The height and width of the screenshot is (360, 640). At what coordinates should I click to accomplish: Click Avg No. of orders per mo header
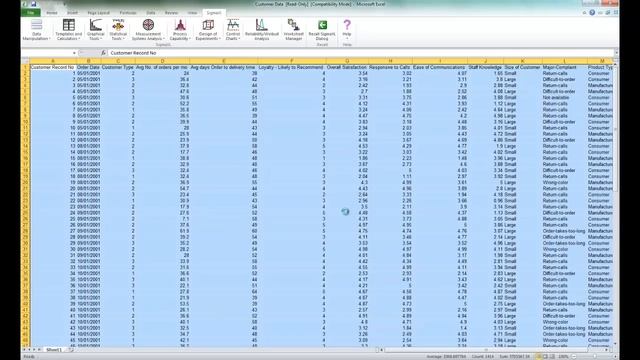(162, 67)
